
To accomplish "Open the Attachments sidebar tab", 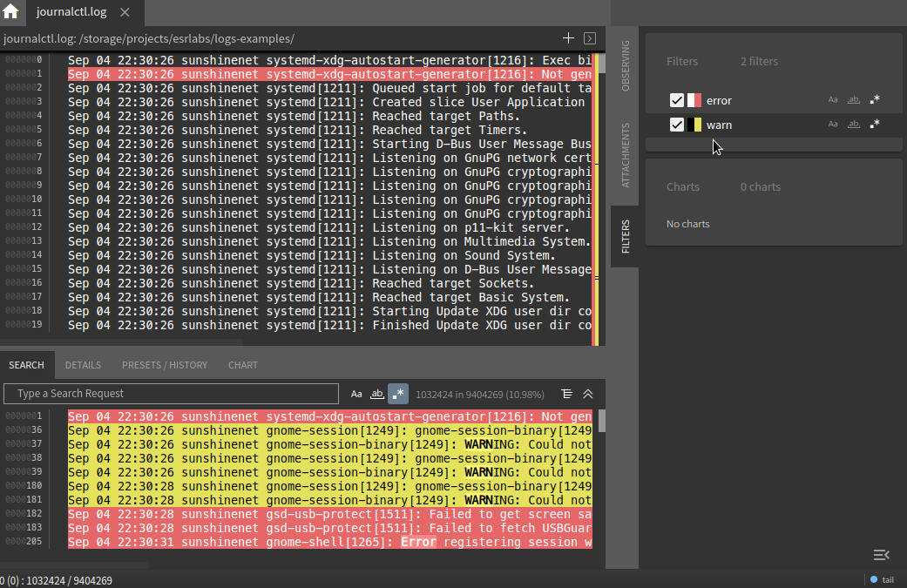I will 625,155.
